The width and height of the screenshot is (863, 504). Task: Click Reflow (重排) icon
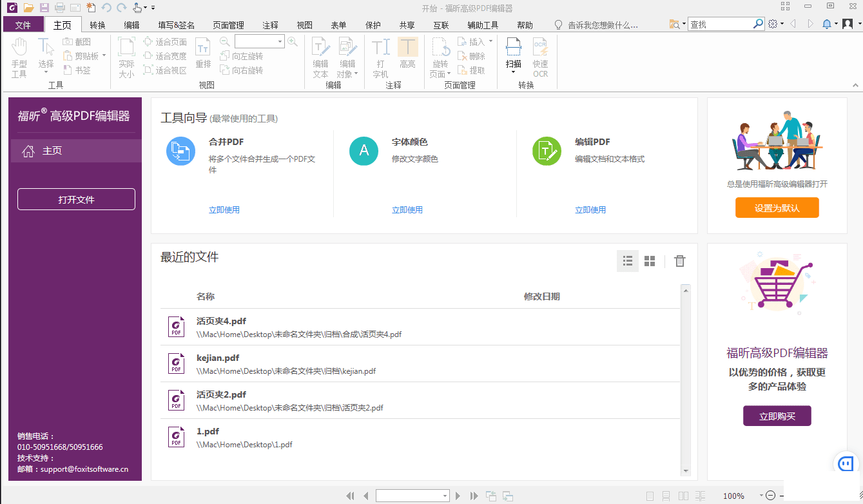click(x=203, y=53)
